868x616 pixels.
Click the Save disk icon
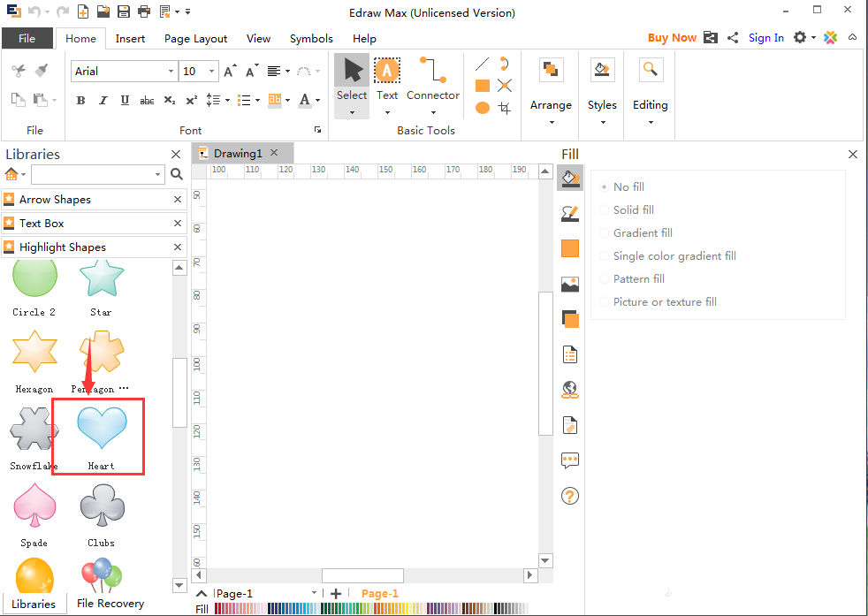point(124,11)
